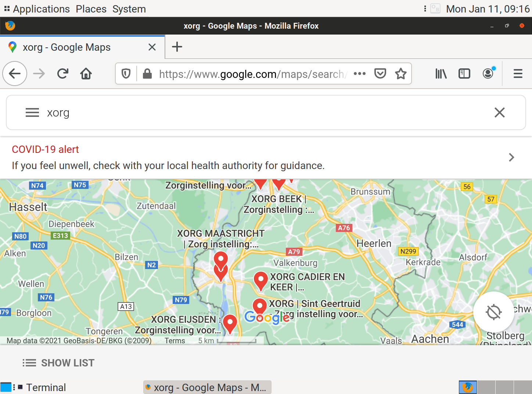The image size is (532, 394).
Task: Open a new browser tab
Action: [177, 47]
